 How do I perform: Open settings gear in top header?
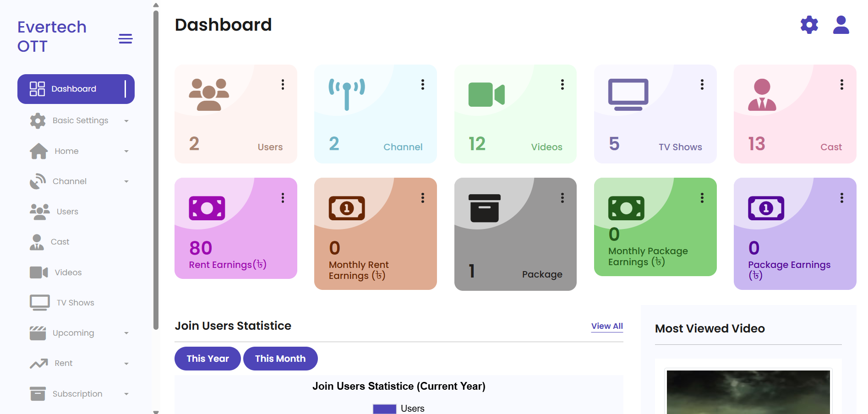point(809,25)
